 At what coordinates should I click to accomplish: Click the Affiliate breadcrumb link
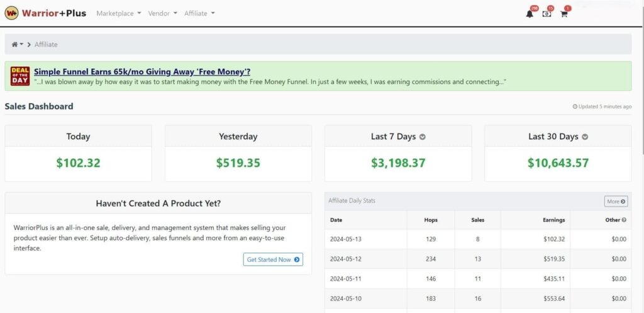point(46,45)
